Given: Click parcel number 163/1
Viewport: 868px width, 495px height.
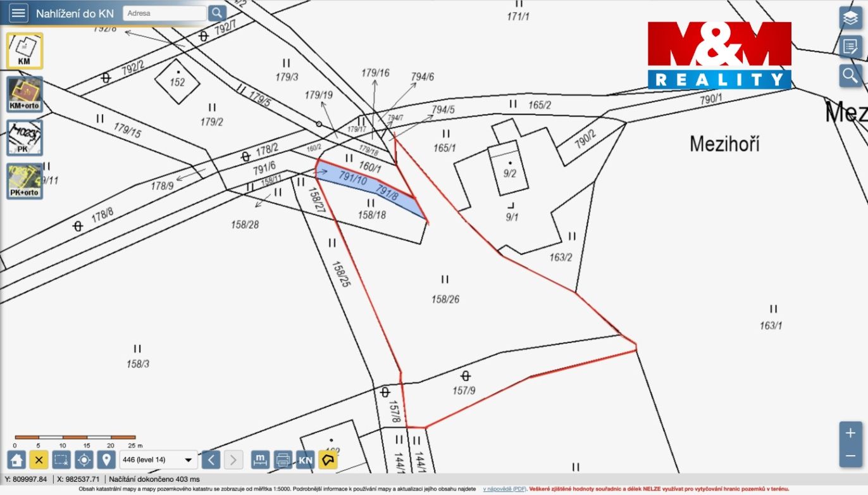Looking at the screenshot, I should (x=771, y=325).
